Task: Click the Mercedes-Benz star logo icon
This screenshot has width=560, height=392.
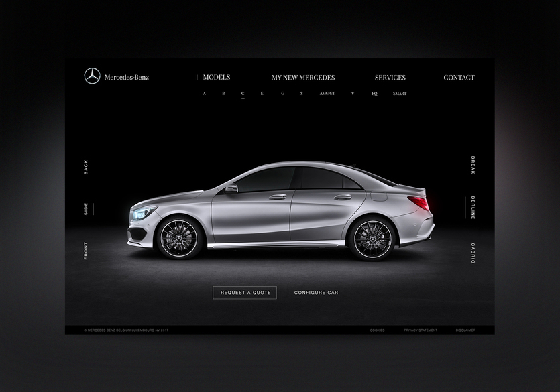Action: pyautogui.click(x=92, y=76)
